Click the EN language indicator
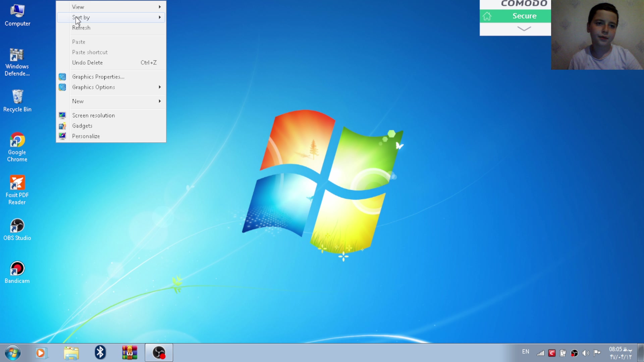This screenshot has width=644, height=362. 526,352
